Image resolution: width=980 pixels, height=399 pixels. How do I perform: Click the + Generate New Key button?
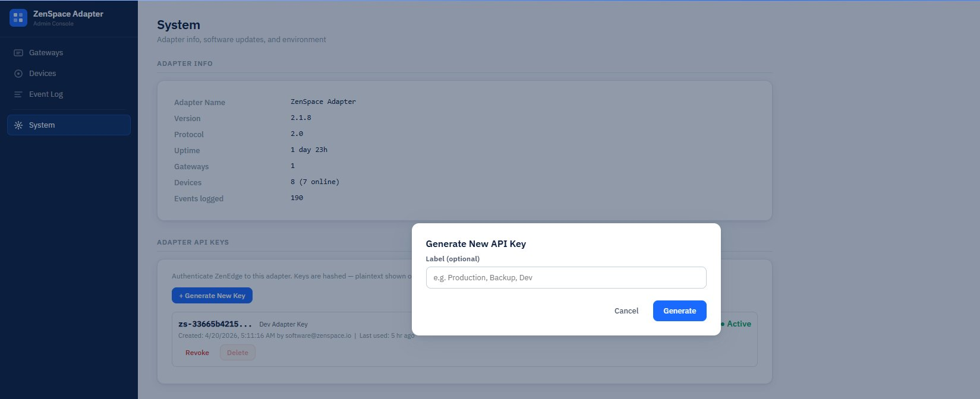point(212,296)
